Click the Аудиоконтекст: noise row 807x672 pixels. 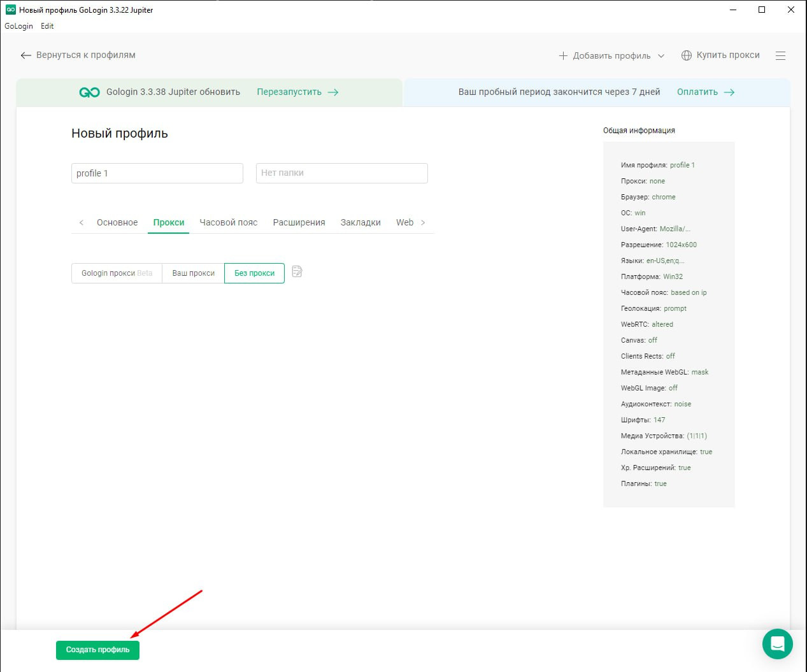(656, 404)
